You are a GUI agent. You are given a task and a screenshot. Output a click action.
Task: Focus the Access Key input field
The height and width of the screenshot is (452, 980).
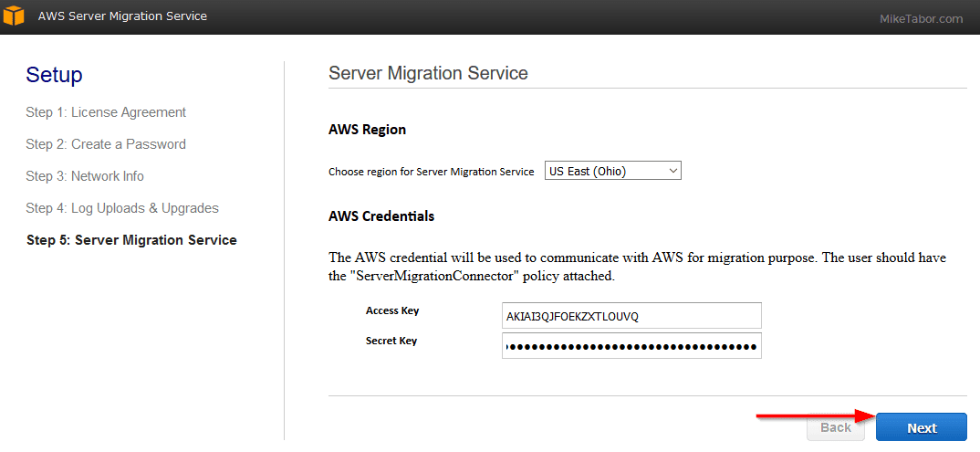[631, 316]
